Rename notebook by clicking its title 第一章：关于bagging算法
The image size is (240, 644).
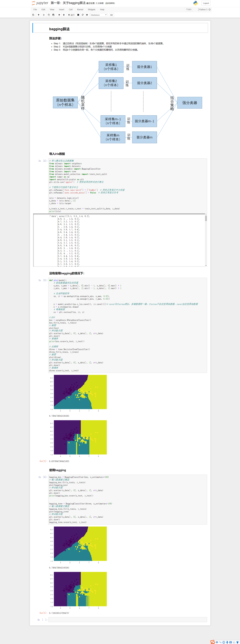pyautogui.click(x=68, y=3)
